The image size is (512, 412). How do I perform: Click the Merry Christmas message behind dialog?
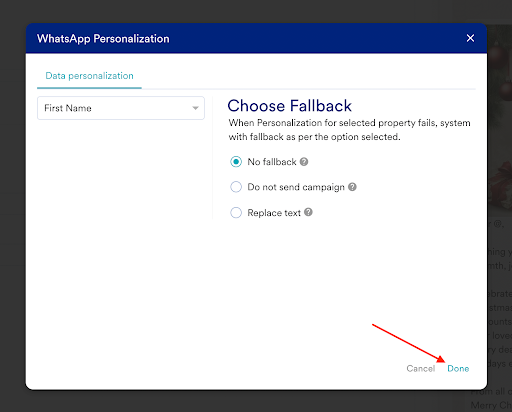(x=491, y=405)
